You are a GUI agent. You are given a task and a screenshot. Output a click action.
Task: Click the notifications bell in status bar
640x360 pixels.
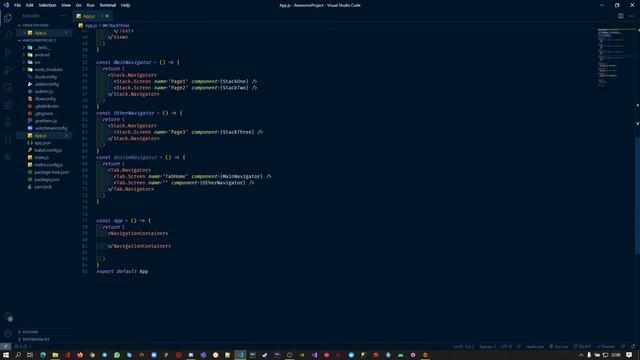tap(633, 347)
